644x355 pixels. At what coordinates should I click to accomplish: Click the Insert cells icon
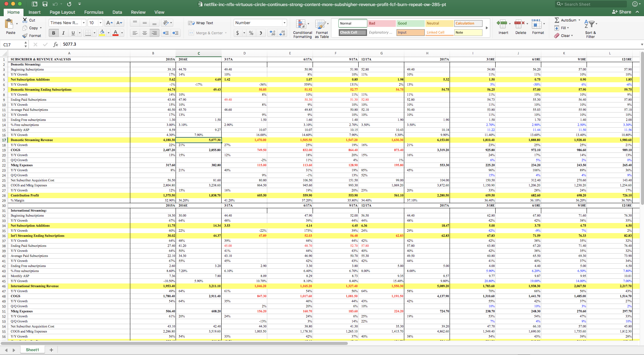[502, 24]
